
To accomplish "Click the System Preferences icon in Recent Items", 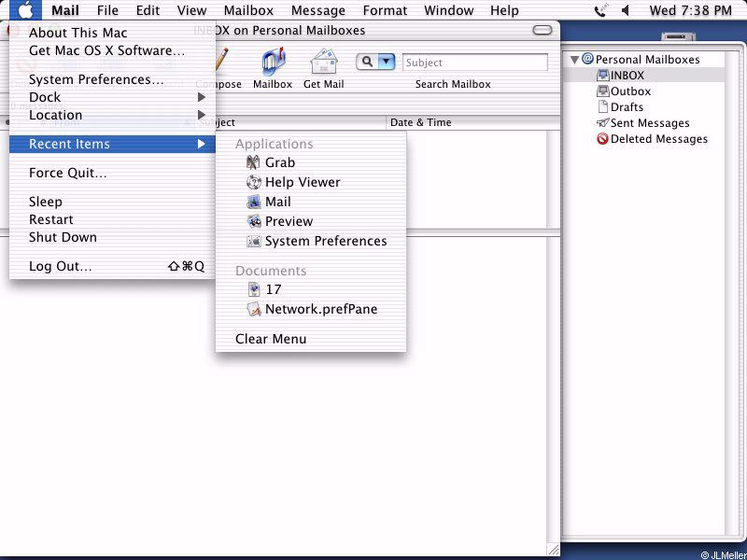I will click(x=253, y=241).
